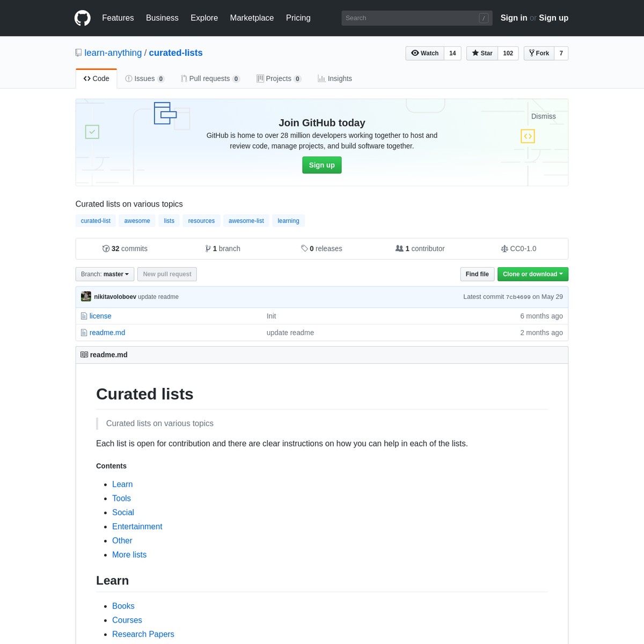Open the readme.md file
The width and height of the screenshot is (644, 644).
click(x=107, y=333)
